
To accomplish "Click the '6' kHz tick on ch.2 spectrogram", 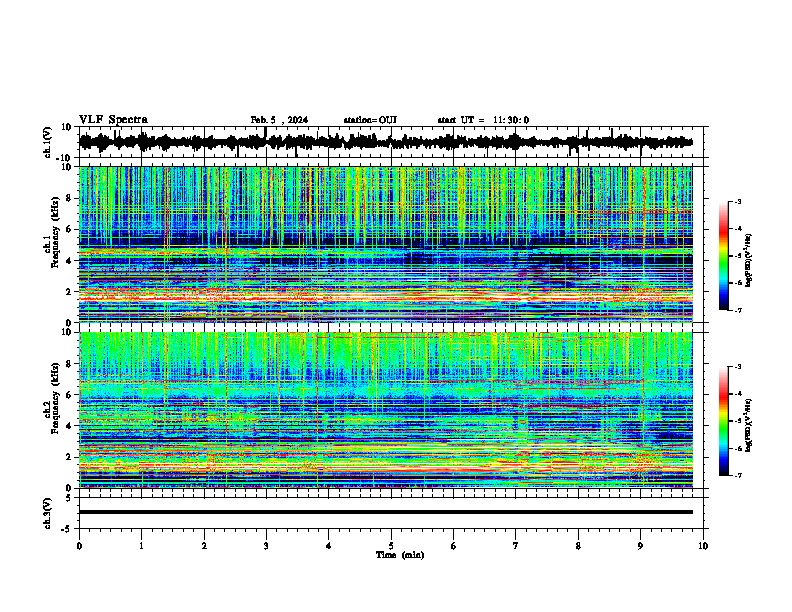I will tap(70, 395).
